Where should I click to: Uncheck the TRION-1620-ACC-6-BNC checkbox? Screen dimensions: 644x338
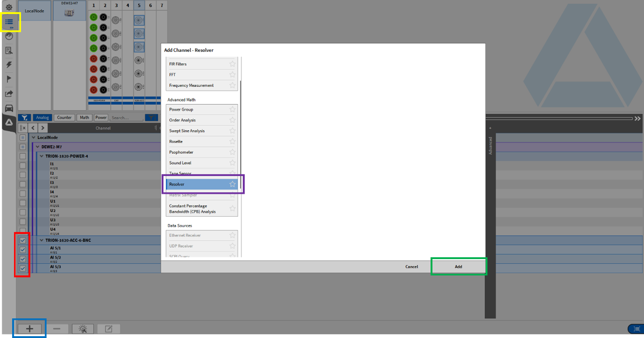coord(22,240)
